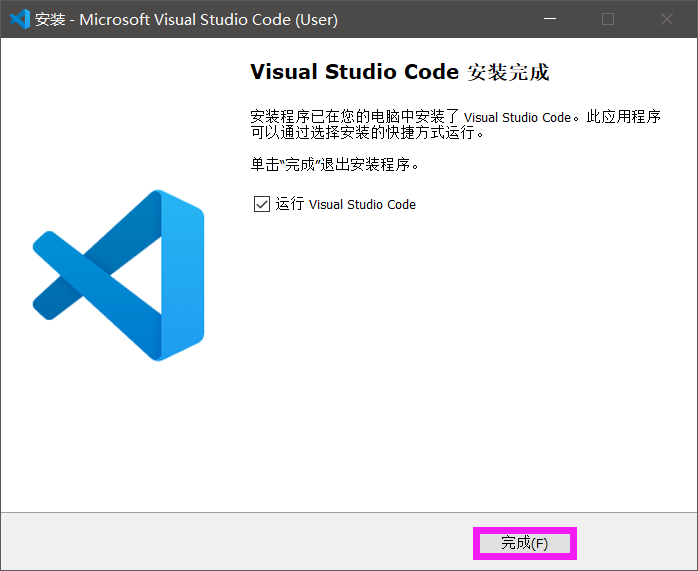This screenshot has width=698, height=571.
Task: Click the large Visual Studio Code logo
Action: [x=118, y=275]
